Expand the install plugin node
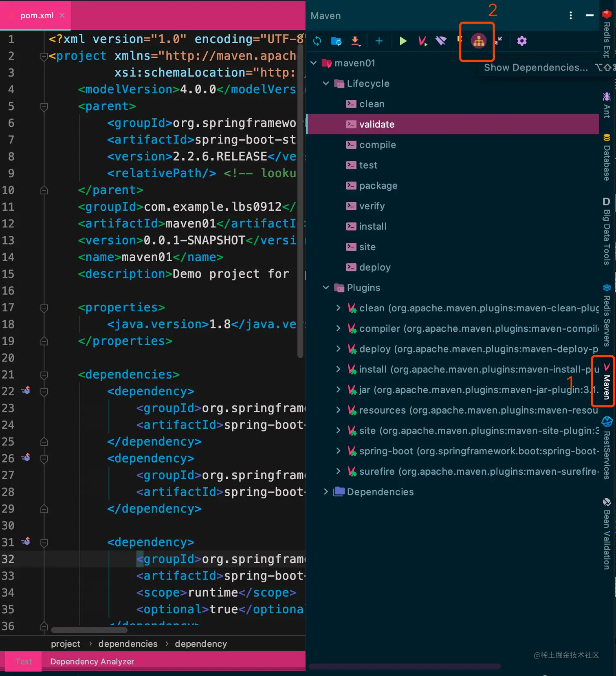The image size is (616, 676). click(x=338, y=369)
